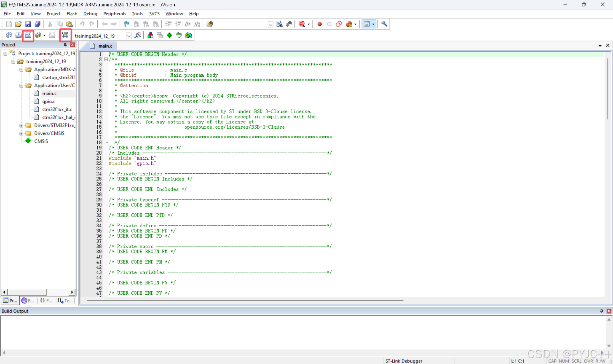Open the target selection dropdown training2024_12_19
This screenshot has width=613, height=364.
129,36
